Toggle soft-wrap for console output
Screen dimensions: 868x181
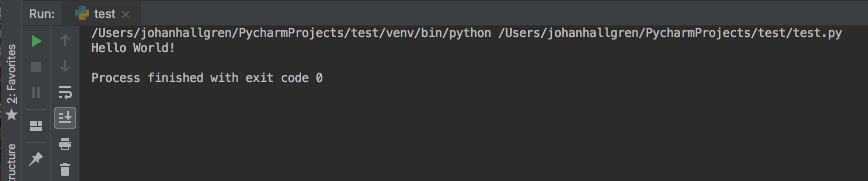[x=65, y=92]
